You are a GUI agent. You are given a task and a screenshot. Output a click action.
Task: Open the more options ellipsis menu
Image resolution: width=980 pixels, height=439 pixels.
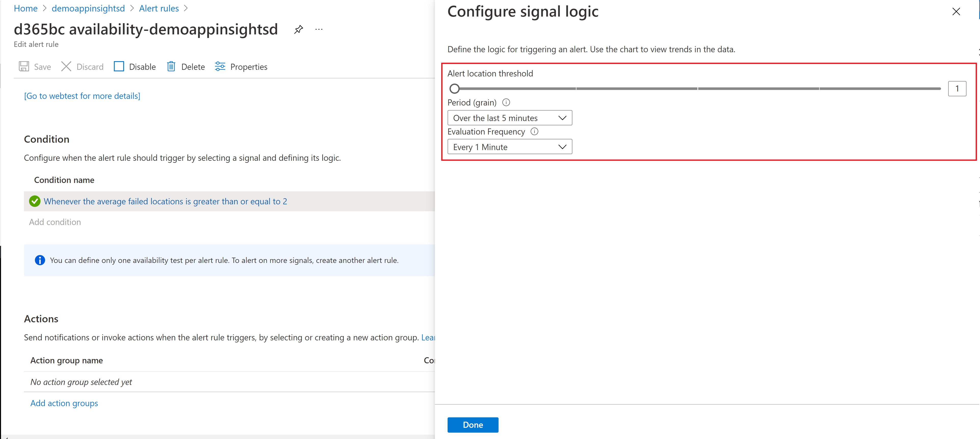[319, 29]
